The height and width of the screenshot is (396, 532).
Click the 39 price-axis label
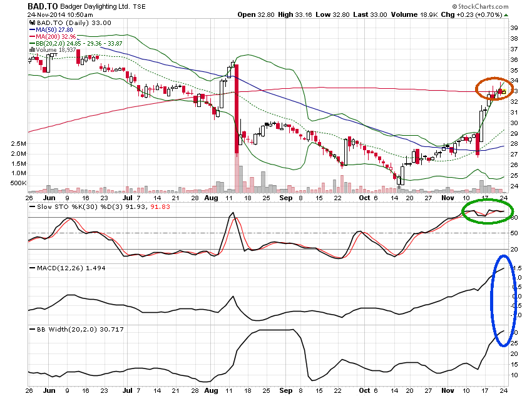pos(514,28)
